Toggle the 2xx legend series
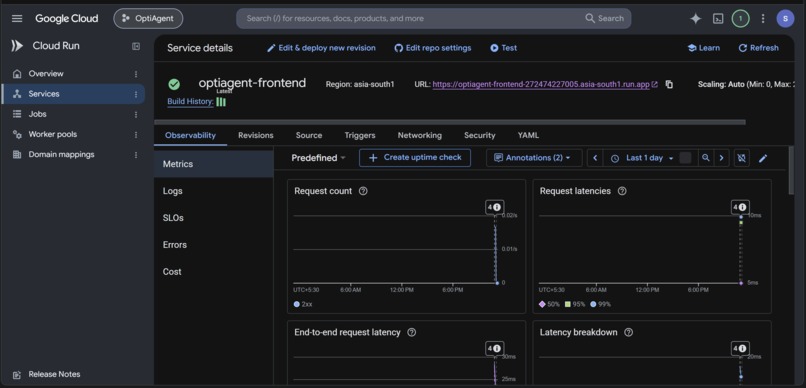 click(303, 304)
